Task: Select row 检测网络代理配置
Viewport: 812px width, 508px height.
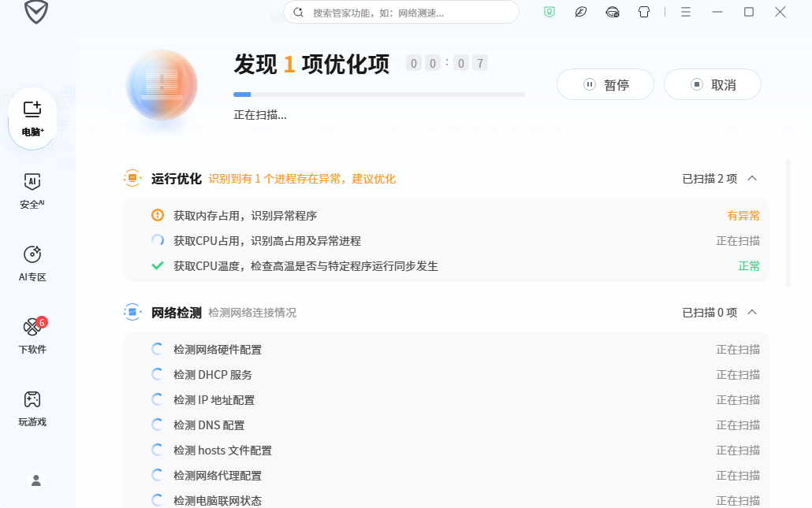Action: click(446, 476)
